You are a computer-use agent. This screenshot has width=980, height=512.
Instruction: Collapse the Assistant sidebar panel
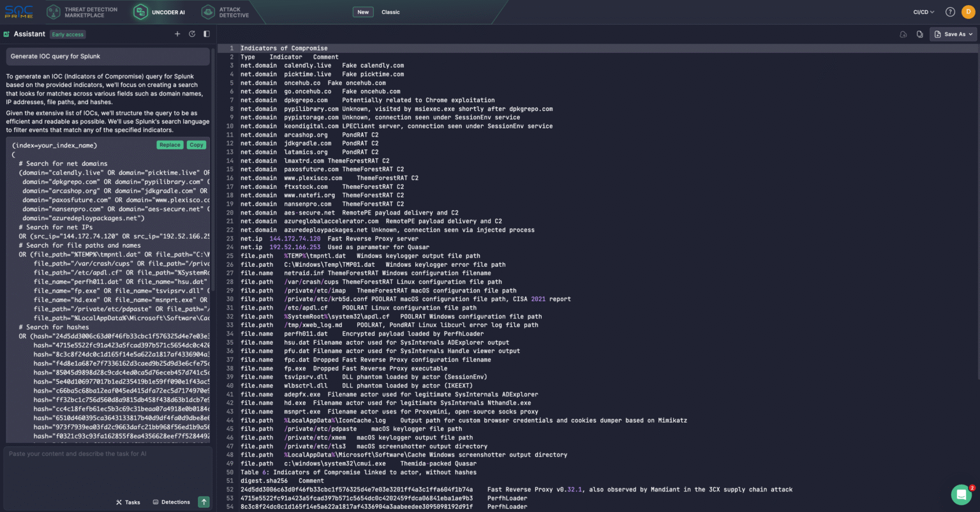(206, 34)
